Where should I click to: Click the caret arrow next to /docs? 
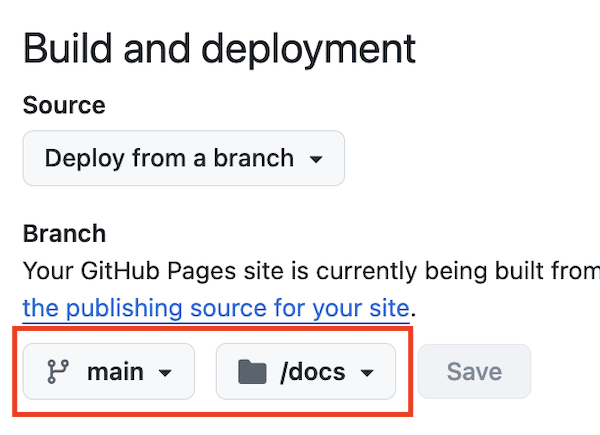tap(366, 373)
